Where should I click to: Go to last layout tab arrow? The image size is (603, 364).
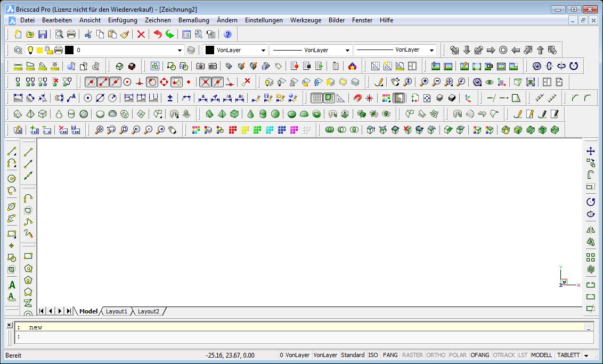(x=69, y=311)
